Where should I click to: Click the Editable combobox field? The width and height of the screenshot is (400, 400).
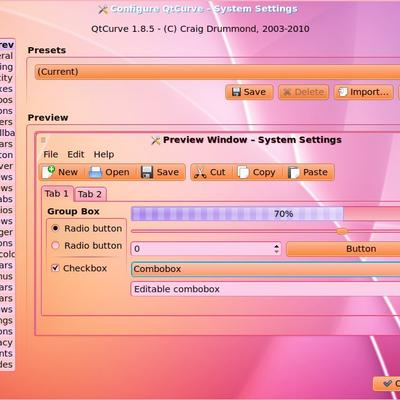pos(265,289)
